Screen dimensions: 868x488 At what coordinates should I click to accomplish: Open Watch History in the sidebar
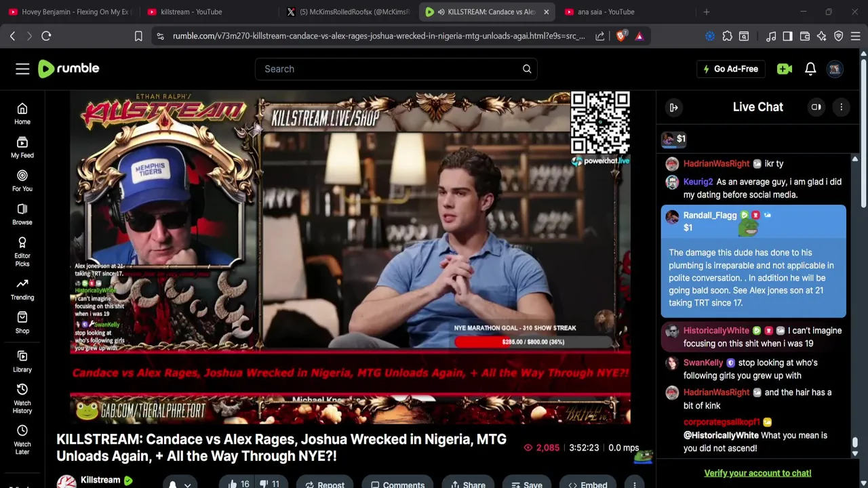[22, 398]
